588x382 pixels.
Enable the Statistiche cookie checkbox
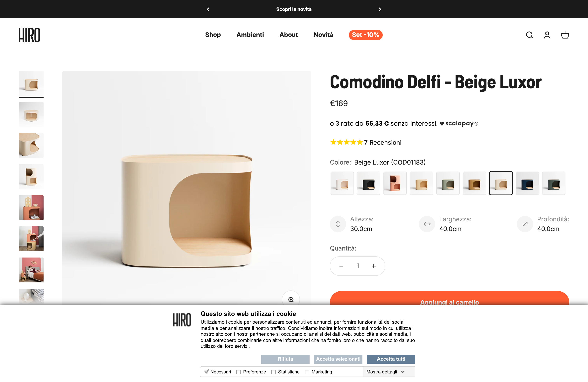[x=274, y=372]
